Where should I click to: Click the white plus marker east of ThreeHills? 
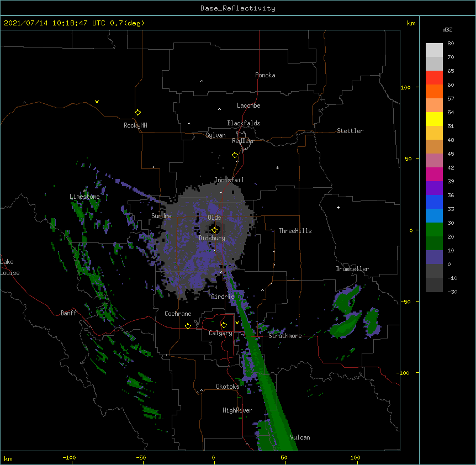click(338, 207)
